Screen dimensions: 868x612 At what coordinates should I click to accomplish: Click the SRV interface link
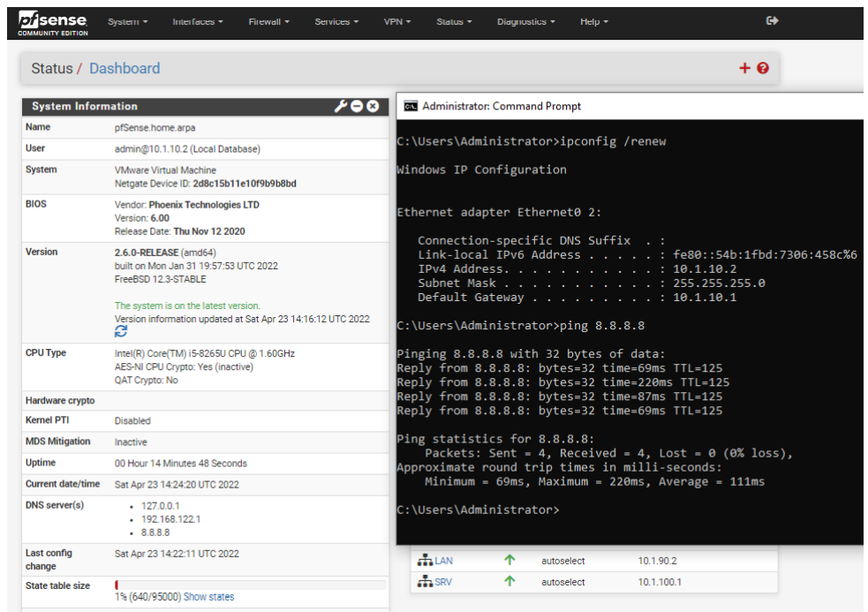click(443, 582)
